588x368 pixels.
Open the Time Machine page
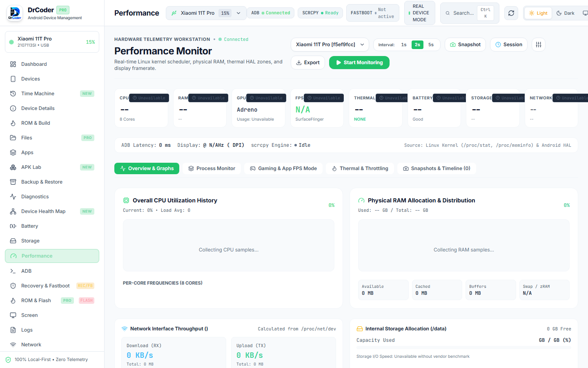(x=52, y=94)
